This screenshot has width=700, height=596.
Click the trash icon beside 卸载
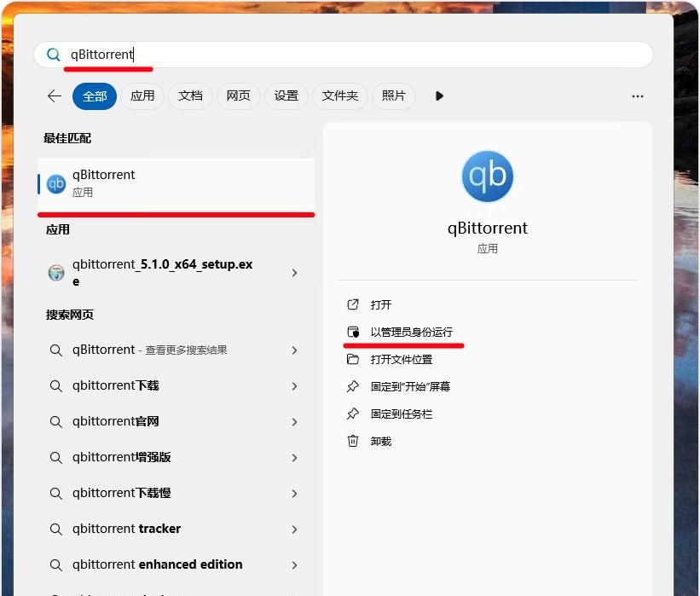click(x=353, y=441)
